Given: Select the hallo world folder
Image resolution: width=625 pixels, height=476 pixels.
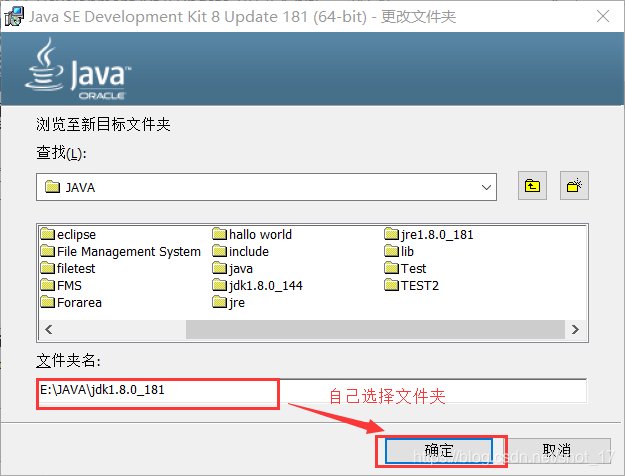Looking at the screenshot, I should pyautogui.click(x=252, y=234).
